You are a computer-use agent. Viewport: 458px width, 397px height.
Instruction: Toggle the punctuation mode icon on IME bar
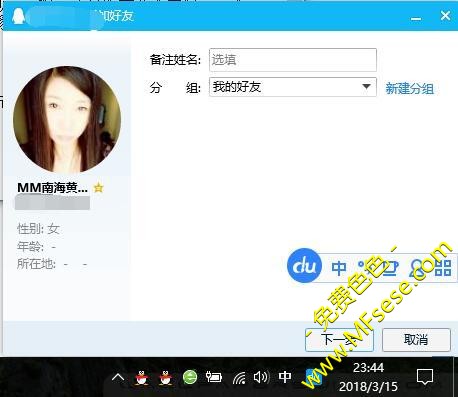pos(366,268)
